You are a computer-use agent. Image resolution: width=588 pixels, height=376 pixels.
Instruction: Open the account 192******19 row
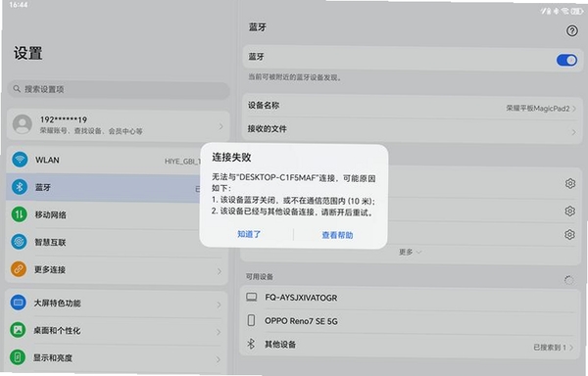click(119, 125)
